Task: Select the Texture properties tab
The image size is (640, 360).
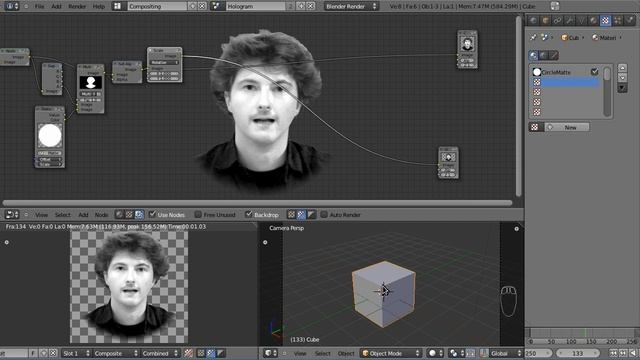Action: tap(605, 20)
